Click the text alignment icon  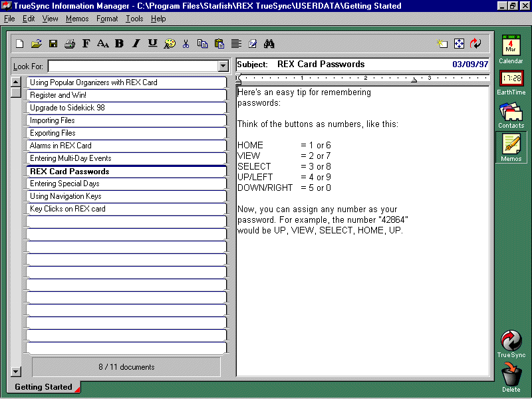click(236, 43)
